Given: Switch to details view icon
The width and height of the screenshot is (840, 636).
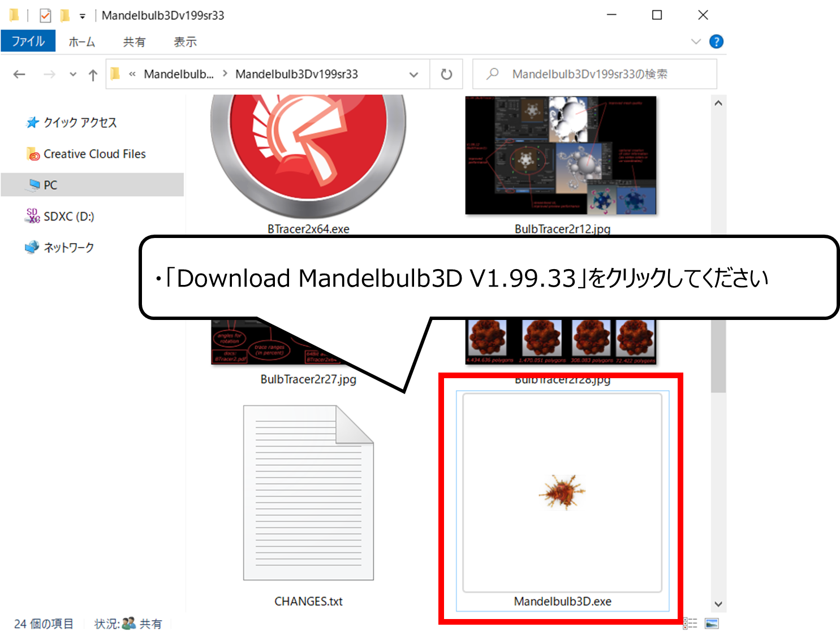Looking at the screenshot, I should pos(690,624).
